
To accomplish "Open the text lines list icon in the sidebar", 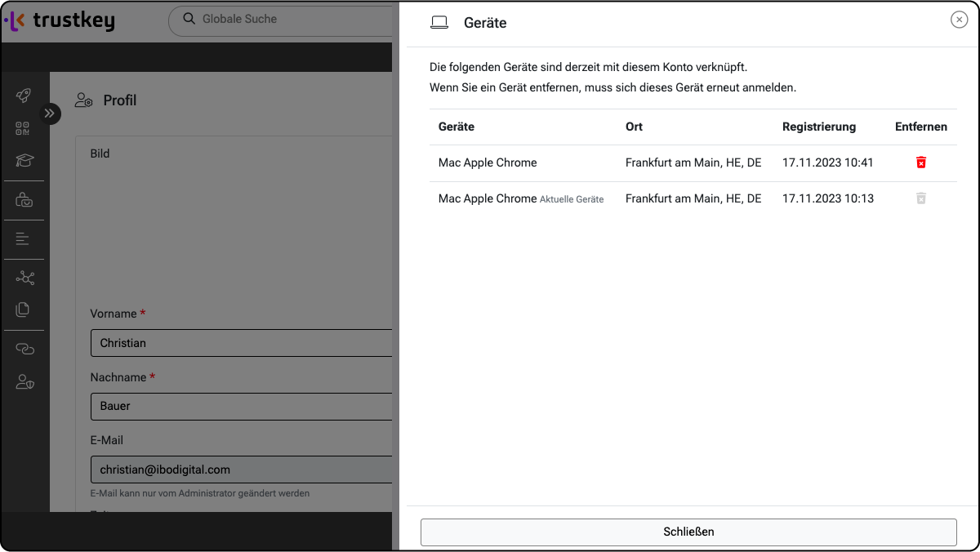I will tap(23, 239).
